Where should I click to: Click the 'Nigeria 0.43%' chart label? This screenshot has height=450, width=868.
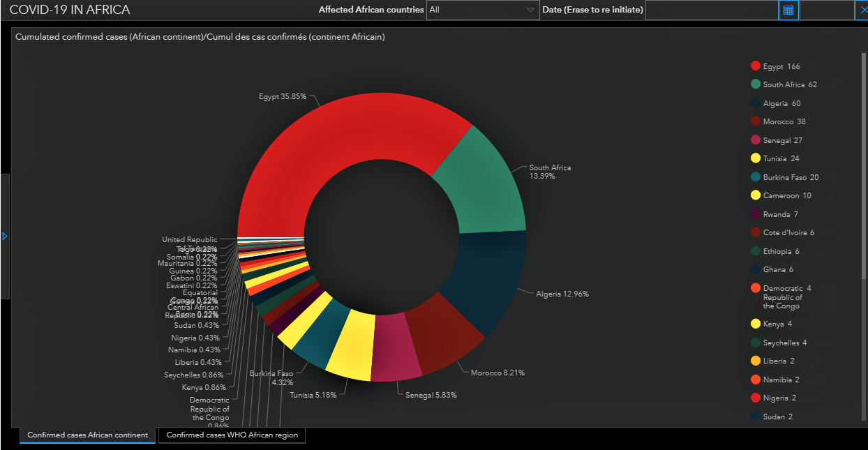point(195,338)
